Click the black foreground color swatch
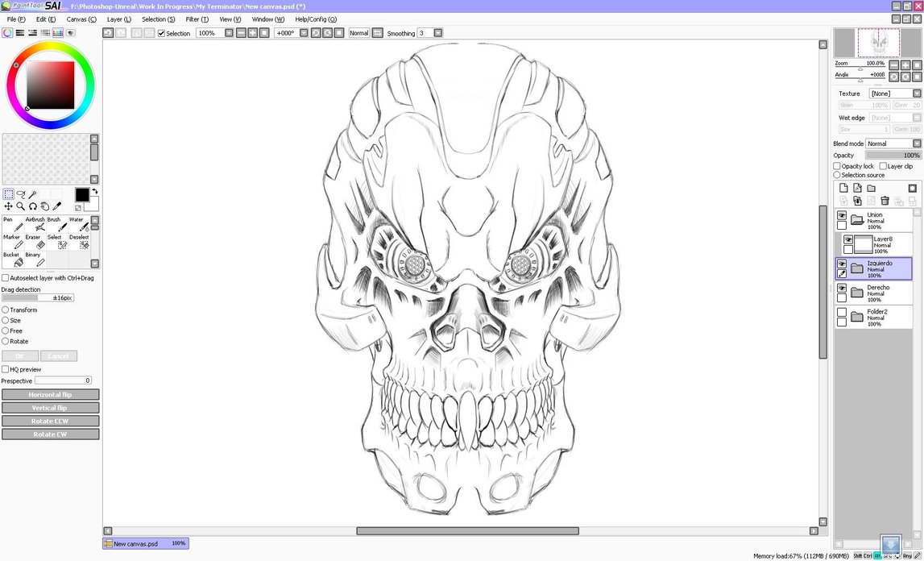 [82, 195]
